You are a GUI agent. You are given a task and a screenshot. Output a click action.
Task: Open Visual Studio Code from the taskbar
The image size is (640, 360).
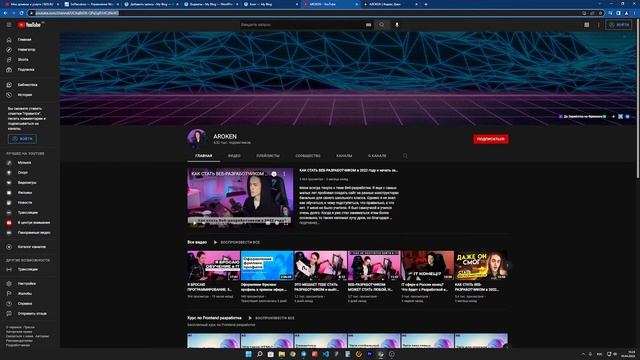[x=326, y=354]
